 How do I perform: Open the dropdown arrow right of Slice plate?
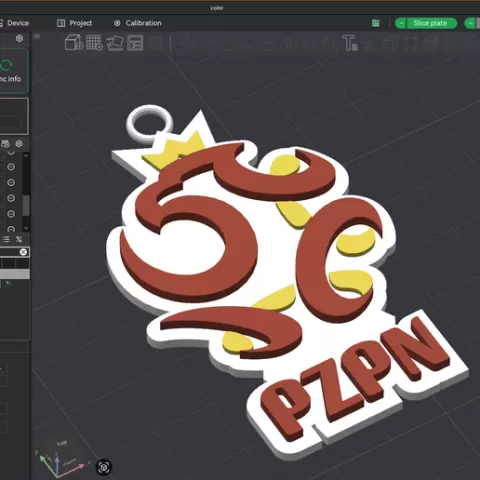(x=471, y=23)
